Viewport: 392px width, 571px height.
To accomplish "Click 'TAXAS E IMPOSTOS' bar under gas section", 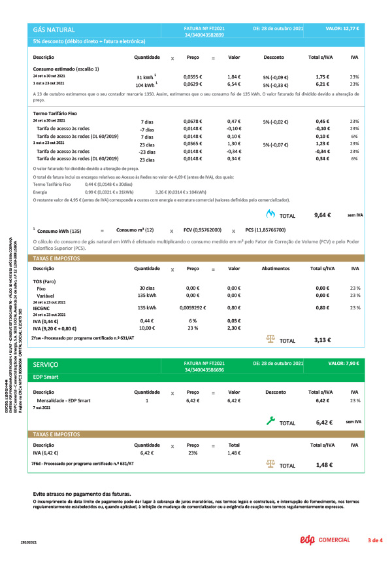I will tap(196, 258).
